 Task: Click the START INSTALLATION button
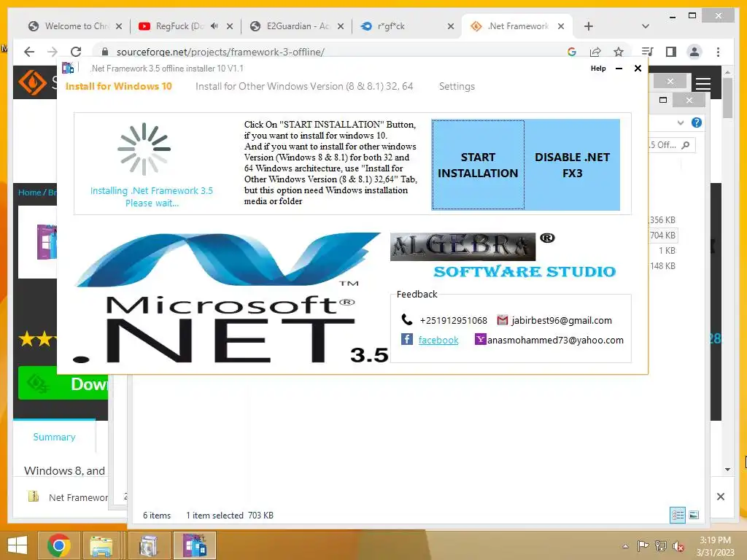point(478,165)
